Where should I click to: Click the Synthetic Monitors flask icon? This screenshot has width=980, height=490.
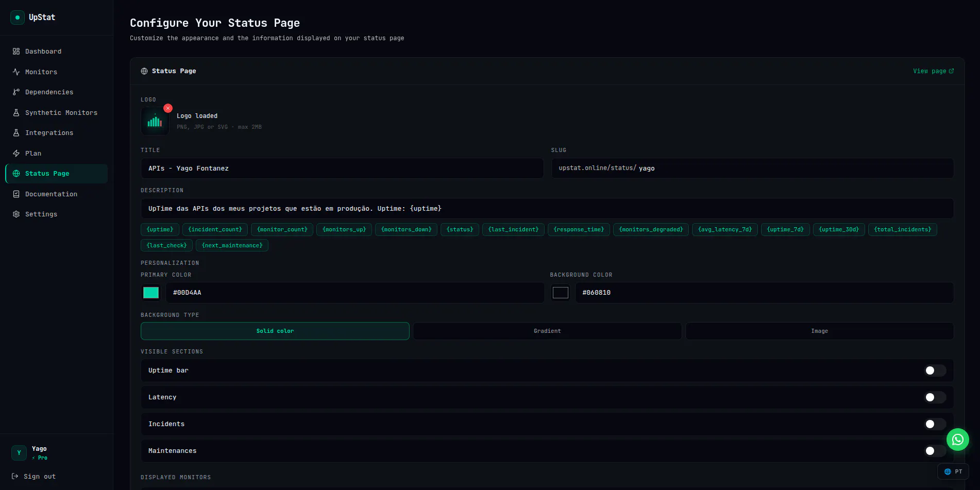tap(16, 113)
